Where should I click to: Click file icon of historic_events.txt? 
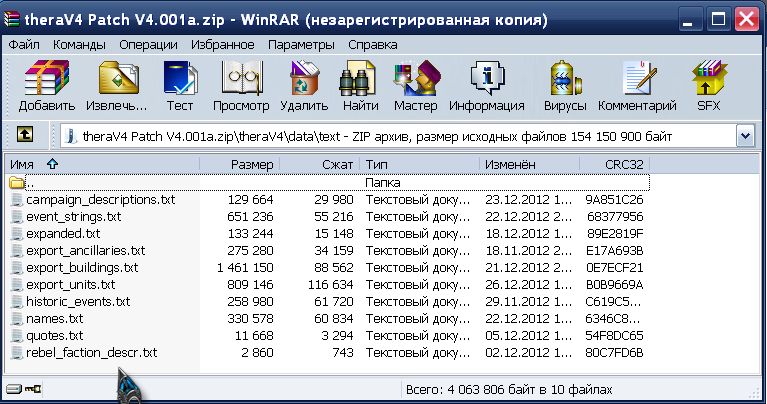click(x=17, y=302)
